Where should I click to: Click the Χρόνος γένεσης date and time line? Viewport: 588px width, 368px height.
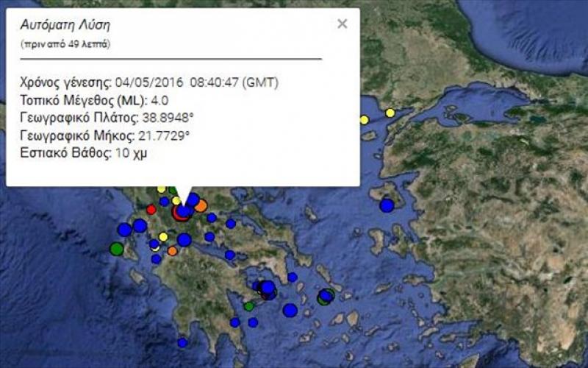(x=149, y=82)
